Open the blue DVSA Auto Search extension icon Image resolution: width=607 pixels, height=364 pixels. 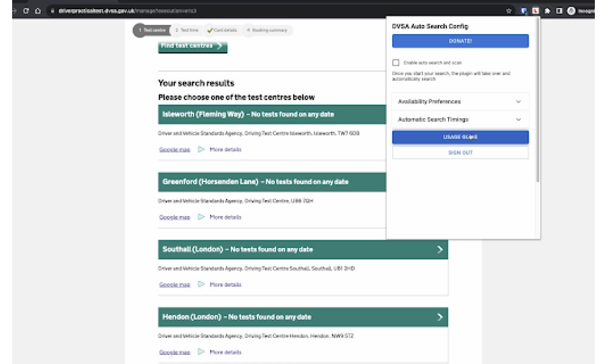(524, 11)
